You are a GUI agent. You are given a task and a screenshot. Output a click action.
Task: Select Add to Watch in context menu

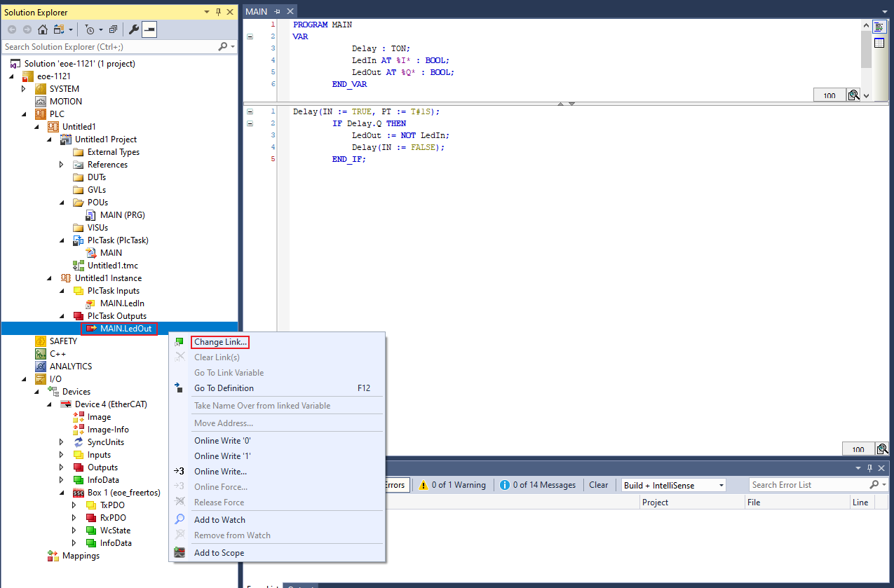(219, 520)
